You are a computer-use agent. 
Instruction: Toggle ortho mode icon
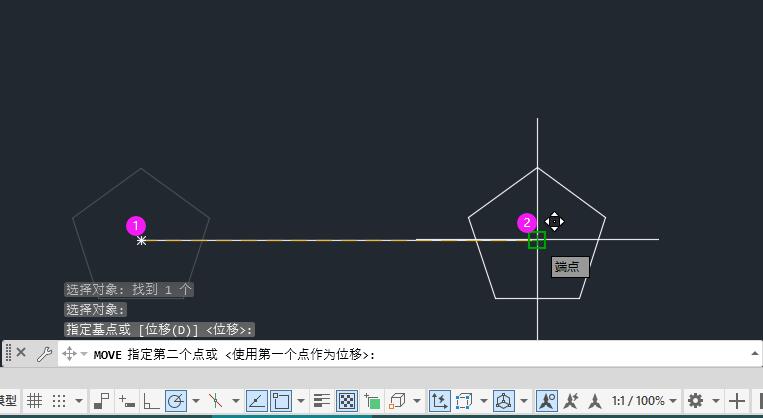tap(151, 401)
